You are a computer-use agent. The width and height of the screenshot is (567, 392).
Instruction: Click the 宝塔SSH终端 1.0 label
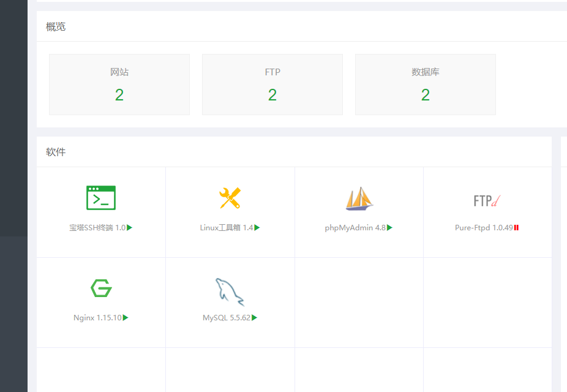[x=97, y=227]
